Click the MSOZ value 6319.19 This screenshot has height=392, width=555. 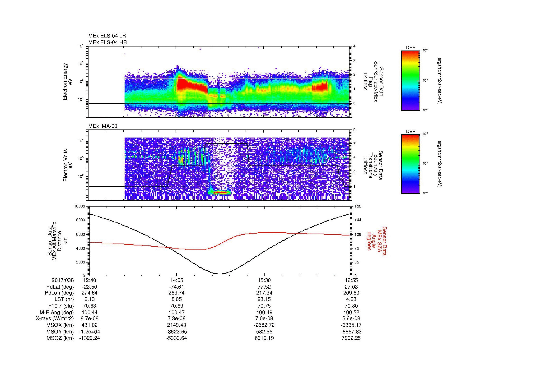(264, 338)
